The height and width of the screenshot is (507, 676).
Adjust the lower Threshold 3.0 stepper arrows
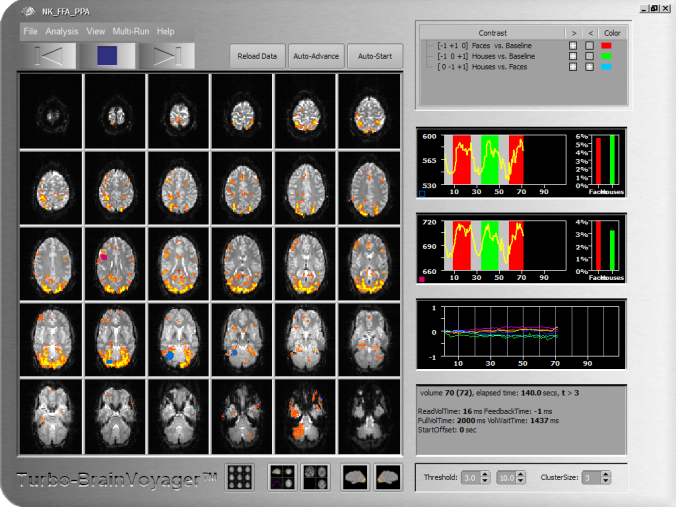[483, 478]
